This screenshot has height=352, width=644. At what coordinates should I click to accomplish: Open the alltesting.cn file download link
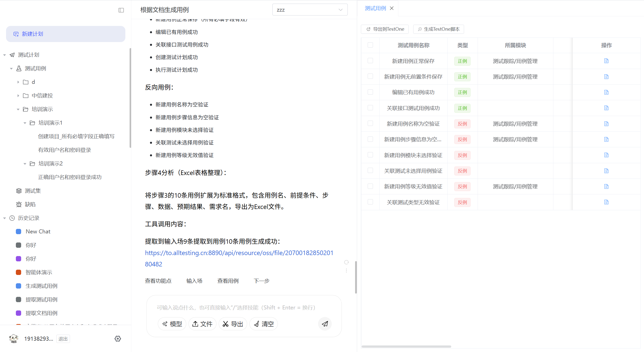click(239, 258)
